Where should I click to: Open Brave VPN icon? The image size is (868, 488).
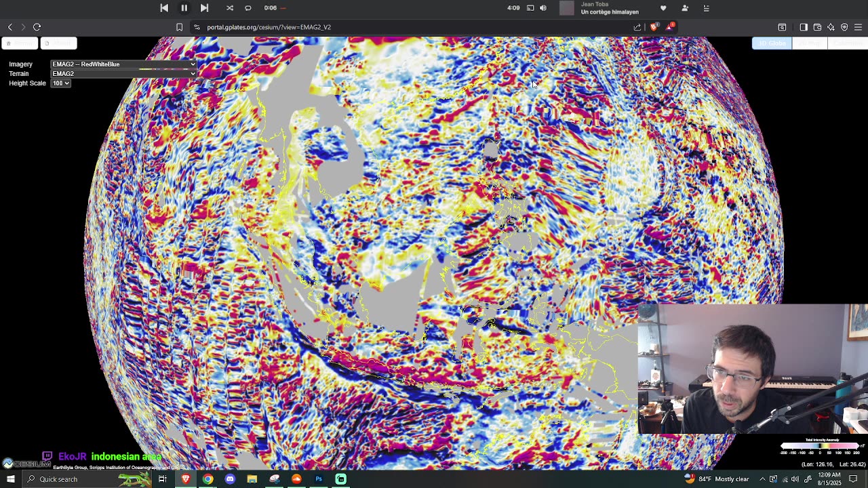pos(844,27)
